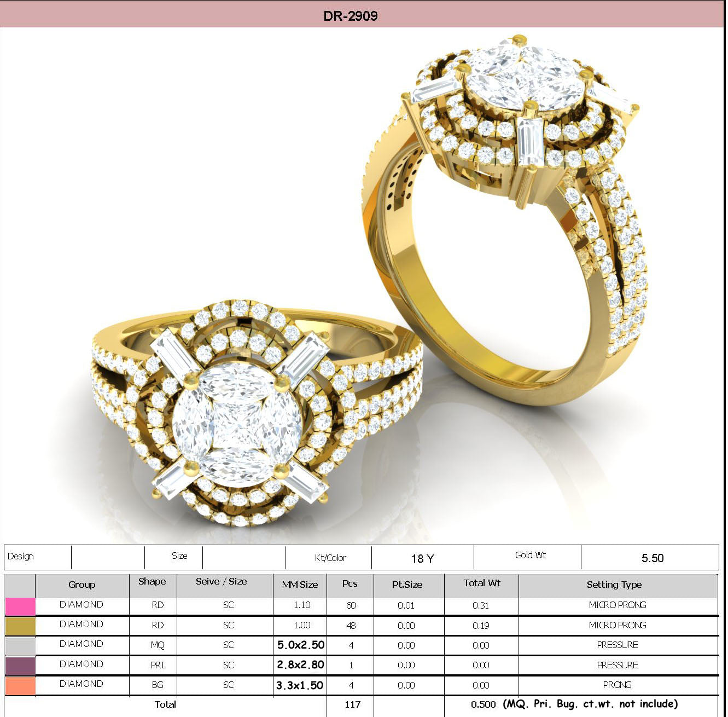Select the Total Wt column header
The height and width of the screenshot is (717, 728).
(x=481, y=584)
